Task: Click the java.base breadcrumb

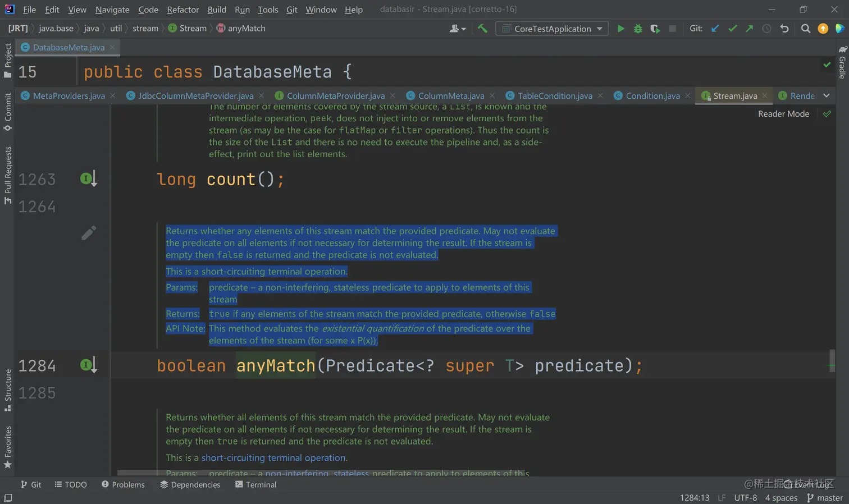Action: click(56, 29)
